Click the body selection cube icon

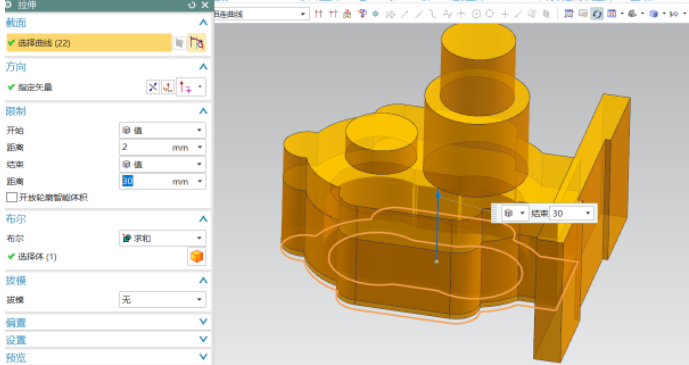197,256
